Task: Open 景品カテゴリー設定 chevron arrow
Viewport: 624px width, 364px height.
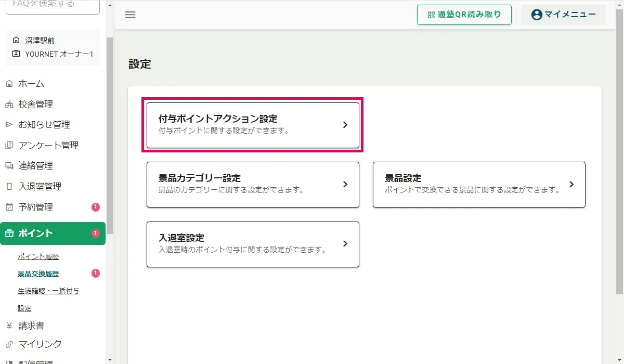Action: (x=345, y=185)
